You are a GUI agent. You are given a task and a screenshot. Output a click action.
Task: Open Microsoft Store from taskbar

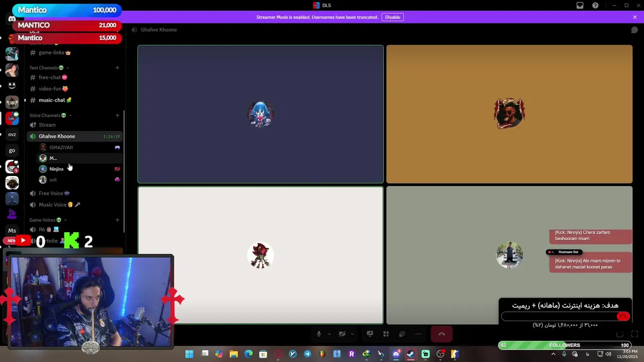pyautogui.click(x=263, y=354)
